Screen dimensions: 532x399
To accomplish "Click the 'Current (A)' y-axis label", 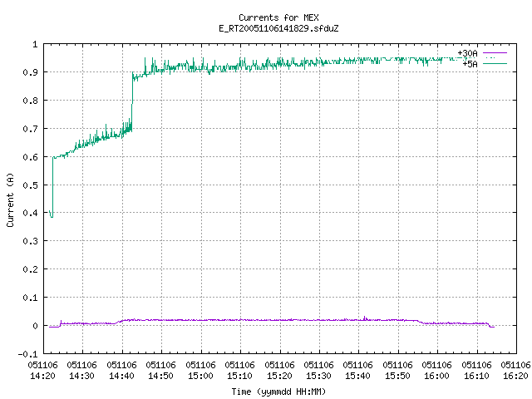I will tap(10, 199).
